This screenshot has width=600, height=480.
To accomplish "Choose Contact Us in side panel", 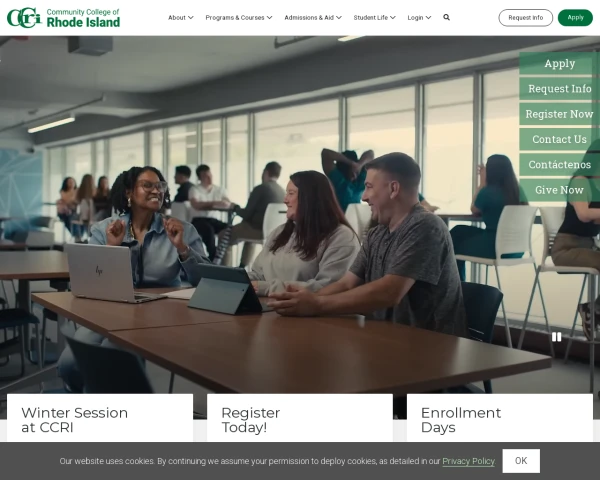I will pos(559,139).
